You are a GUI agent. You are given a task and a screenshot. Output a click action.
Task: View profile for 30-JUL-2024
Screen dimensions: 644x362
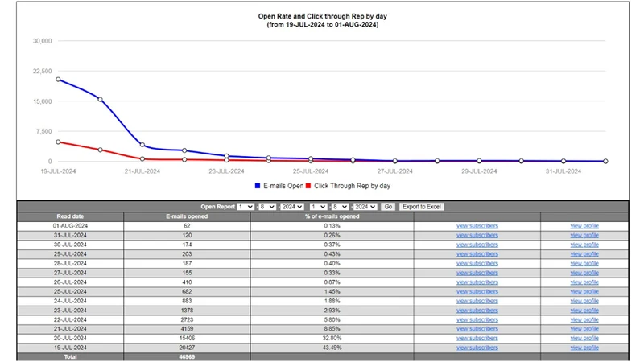tap(584, 245)
